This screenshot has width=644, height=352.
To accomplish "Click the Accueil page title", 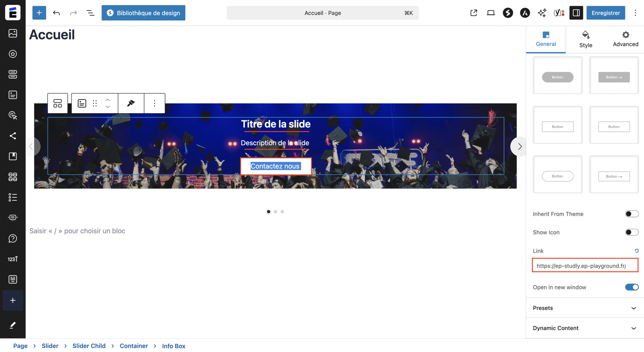I will pos(52,35).
